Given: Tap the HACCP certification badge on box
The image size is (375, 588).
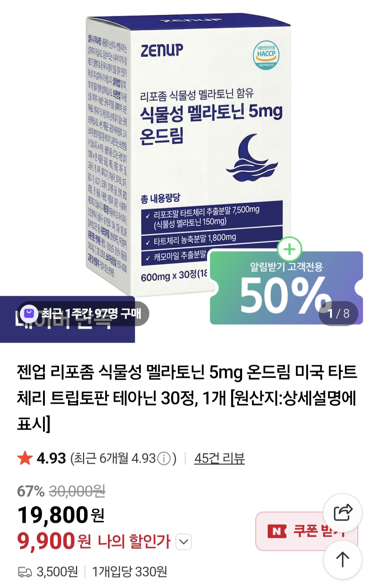Looking at the screenshot, I should coord(266,55).
